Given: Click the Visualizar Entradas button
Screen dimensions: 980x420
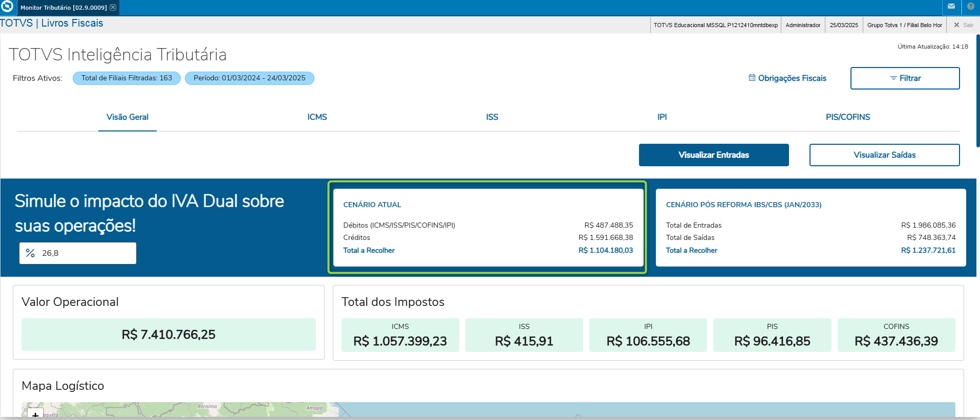Looking at the screenshot, I should pos(714,155).
